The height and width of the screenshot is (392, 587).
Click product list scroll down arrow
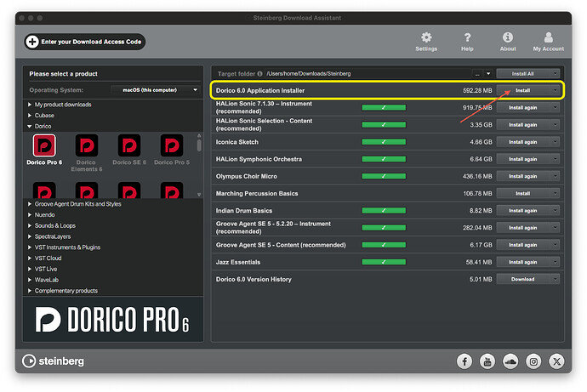click(x=199, y=195)
